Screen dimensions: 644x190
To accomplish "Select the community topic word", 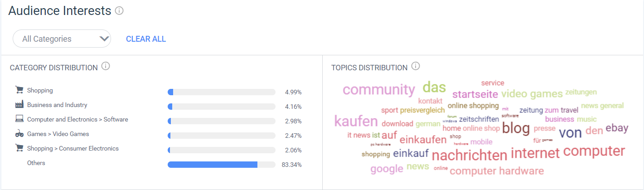I will [378, 89].
